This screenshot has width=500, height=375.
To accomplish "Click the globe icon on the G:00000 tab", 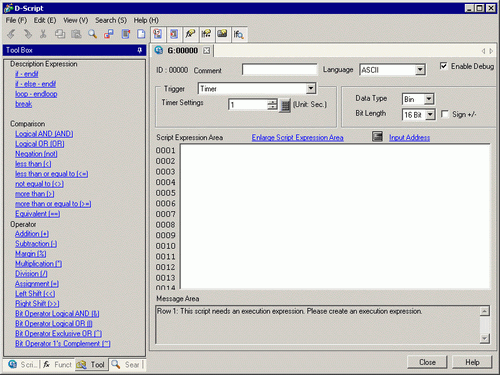I will pyautogui.click(x=159, y=50).
